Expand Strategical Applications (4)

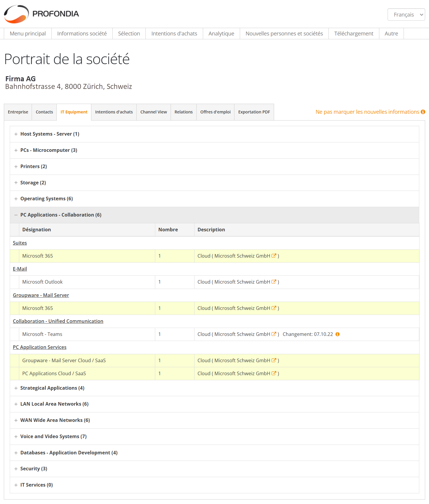coord(214,388)
